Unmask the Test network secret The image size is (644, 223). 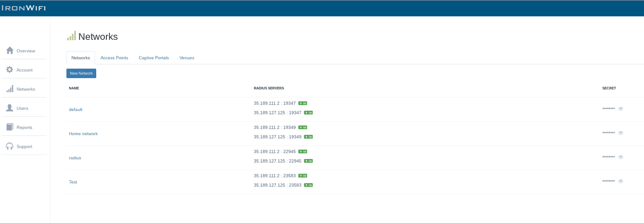(x=621, y=181)
